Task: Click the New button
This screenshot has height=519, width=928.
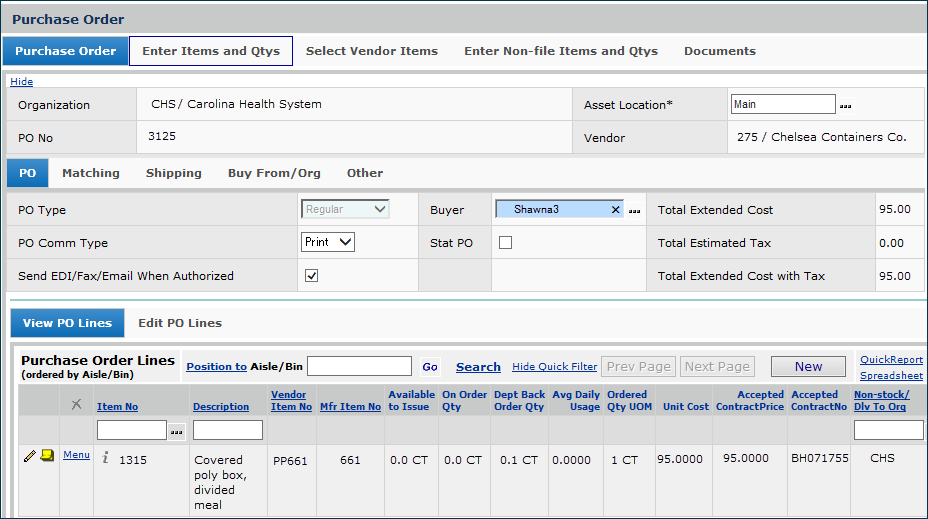Action: [808, 367]
